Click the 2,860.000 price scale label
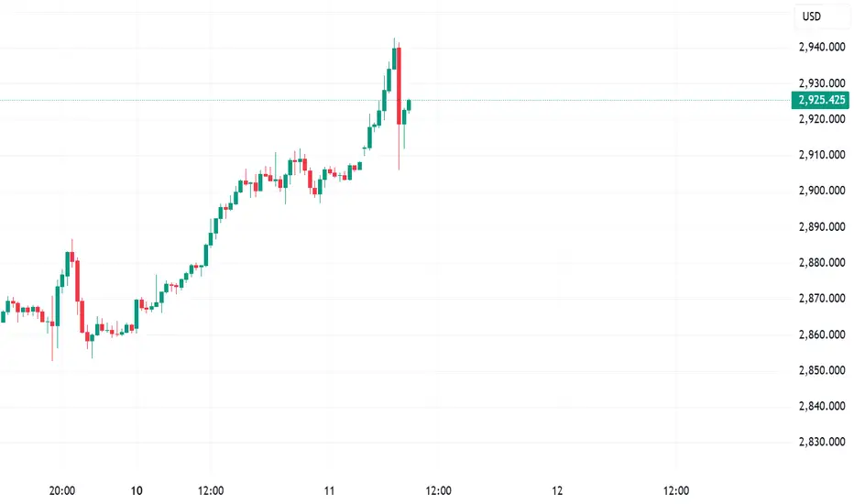This screenshot has width=854, height=504. click(822, 334)
